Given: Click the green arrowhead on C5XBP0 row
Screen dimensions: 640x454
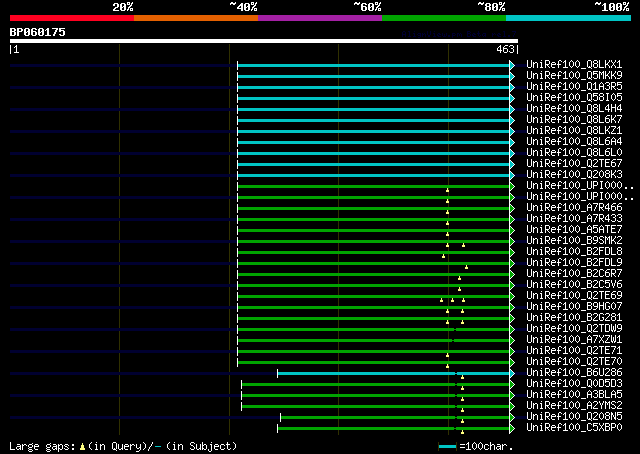Looking at the screenshot, I should click(x=512, y=429).
